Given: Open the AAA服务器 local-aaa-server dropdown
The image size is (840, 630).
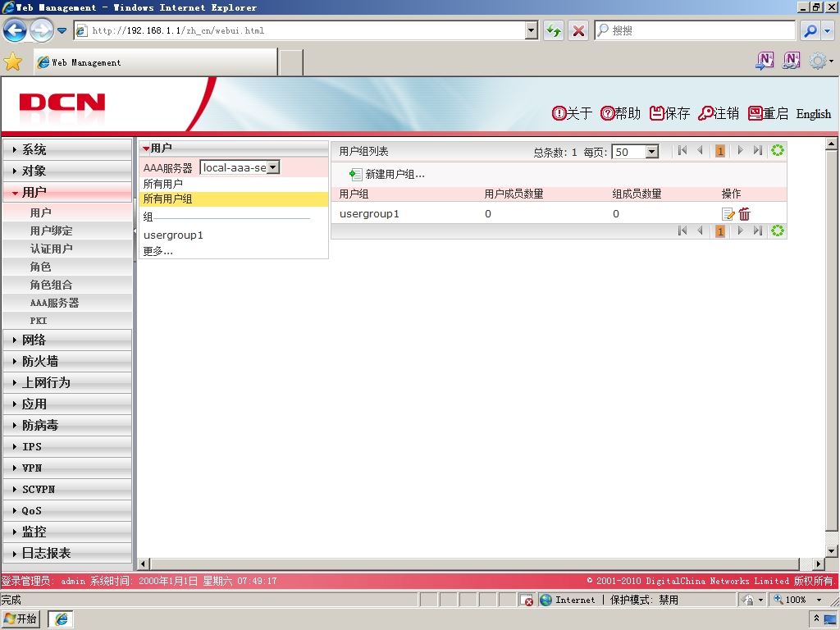Looking at the screenshot, I should [x=240, y=167].
